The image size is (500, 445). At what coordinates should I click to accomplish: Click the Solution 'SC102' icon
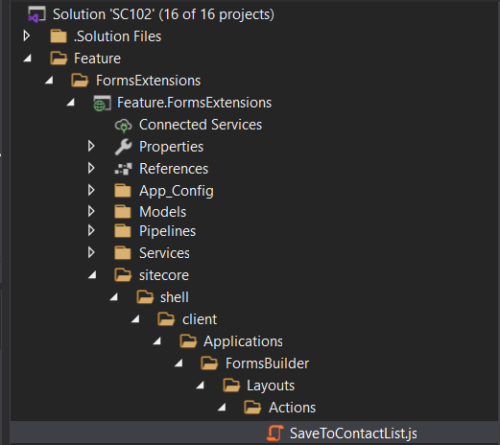click(37, 15)
